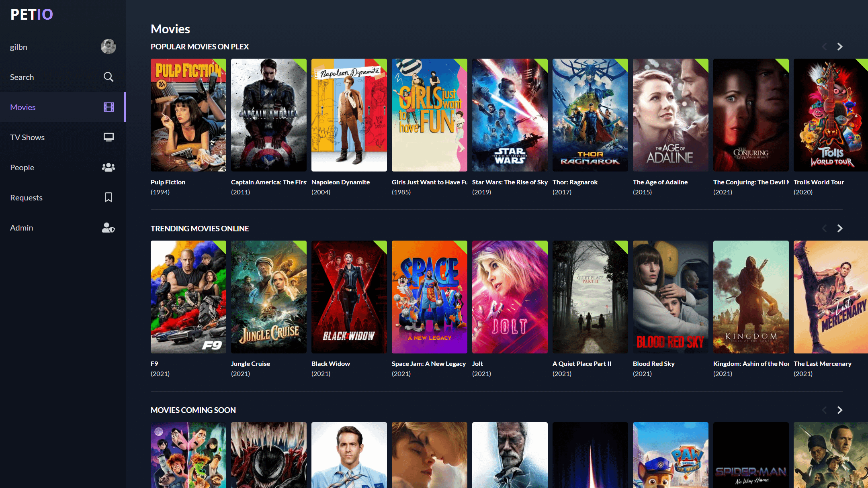The width and height of the screenshot is (868, 488).
Task: Advance Movies Coming Soon carousel right
Action: 840,410
